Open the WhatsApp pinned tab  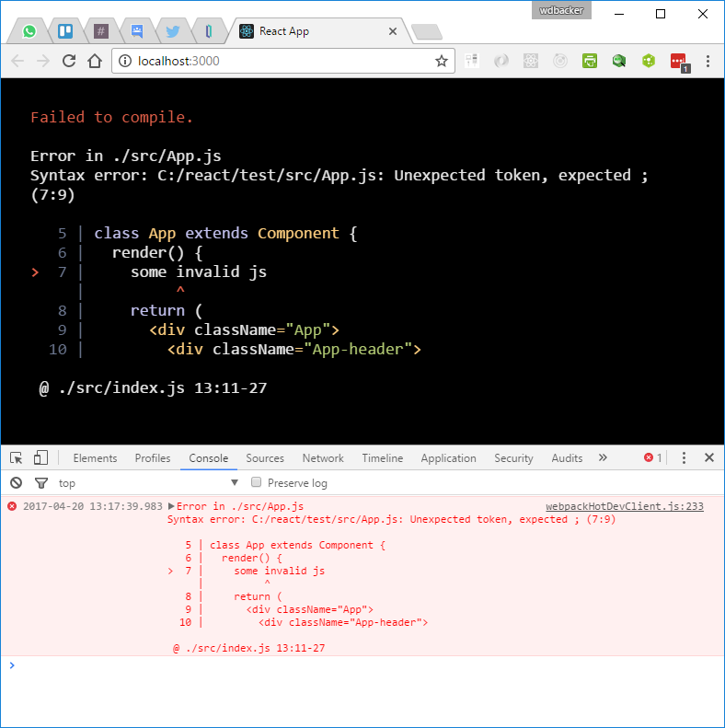(29, 31)
